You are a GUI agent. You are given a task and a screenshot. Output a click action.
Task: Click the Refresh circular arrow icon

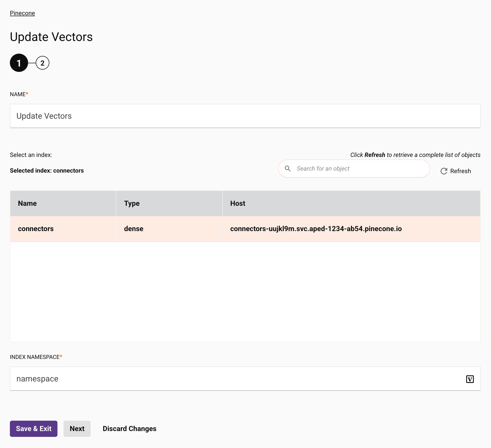[444, 171]
